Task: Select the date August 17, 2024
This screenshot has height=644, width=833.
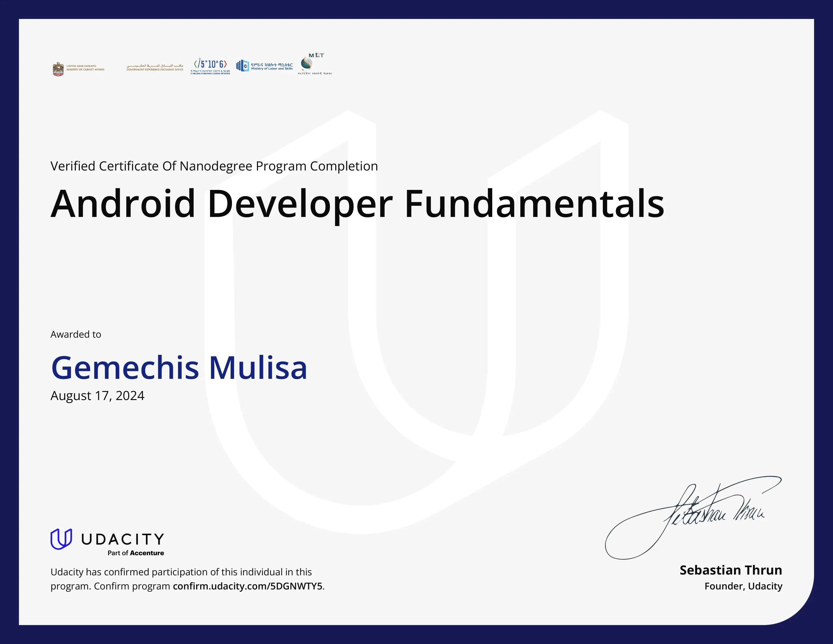Action: coord(97,396)
